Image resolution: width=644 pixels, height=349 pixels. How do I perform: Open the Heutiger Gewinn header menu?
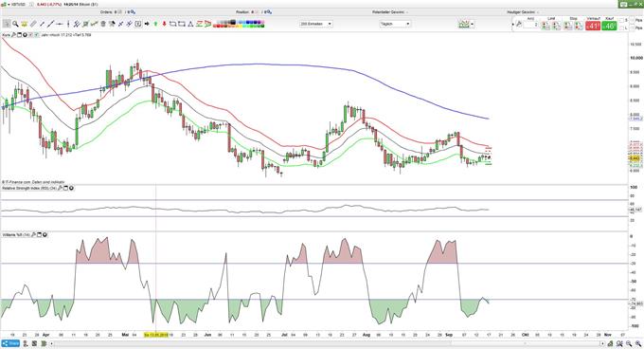point(523,12)
